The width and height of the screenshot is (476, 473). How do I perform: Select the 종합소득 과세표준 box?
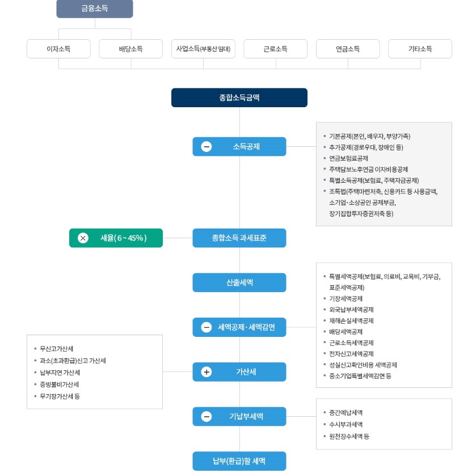(239, 238)
